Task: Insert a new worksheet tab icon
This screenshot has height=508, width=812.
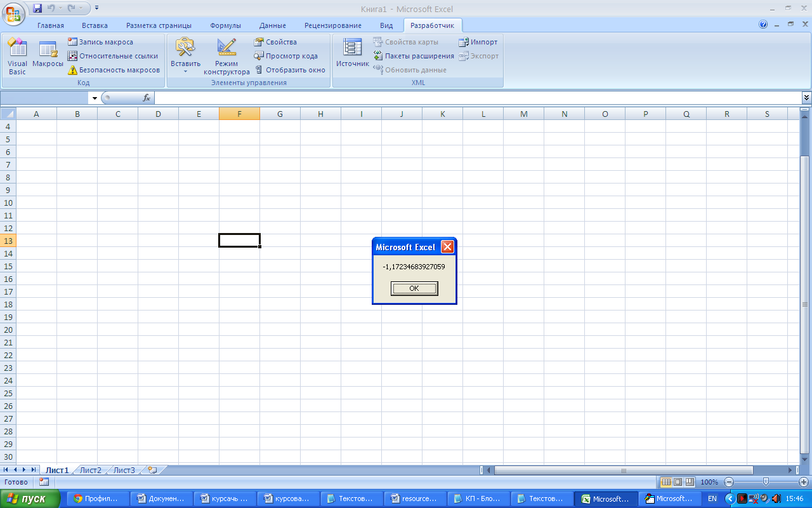Action: point(152,471)
